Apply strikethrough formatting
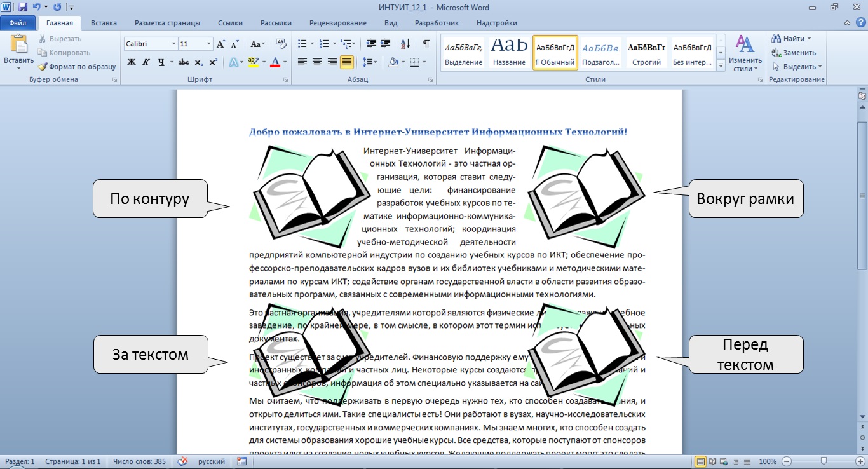This screenshot has width=868, height=469. 184,62
